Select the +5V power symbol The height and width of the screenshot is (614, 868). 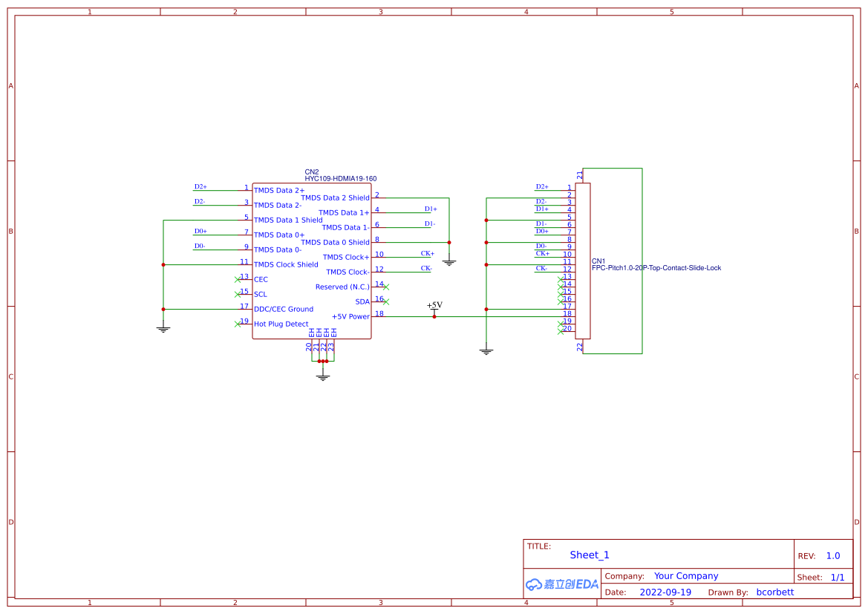click(434, 306)
